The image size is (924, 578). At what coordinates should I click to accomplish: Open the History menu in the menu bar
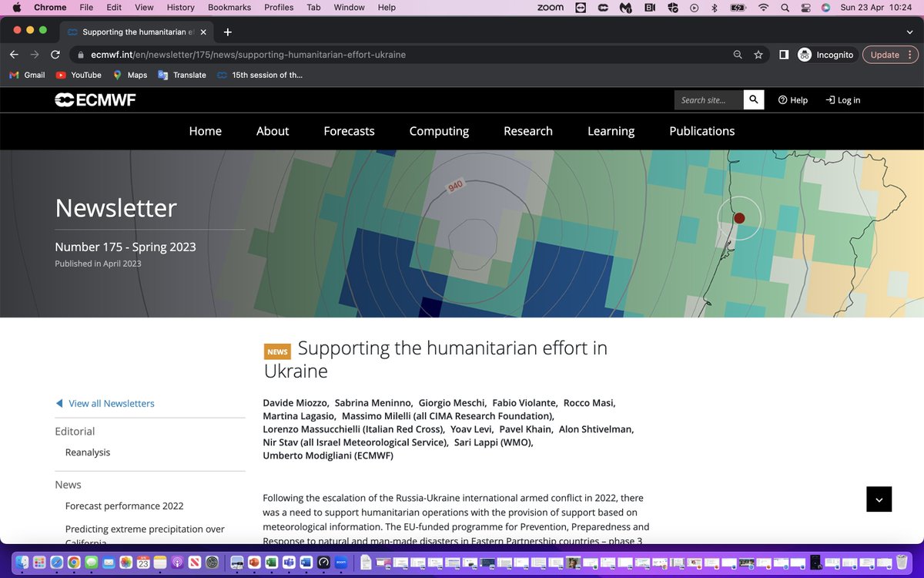pos(180,7)
